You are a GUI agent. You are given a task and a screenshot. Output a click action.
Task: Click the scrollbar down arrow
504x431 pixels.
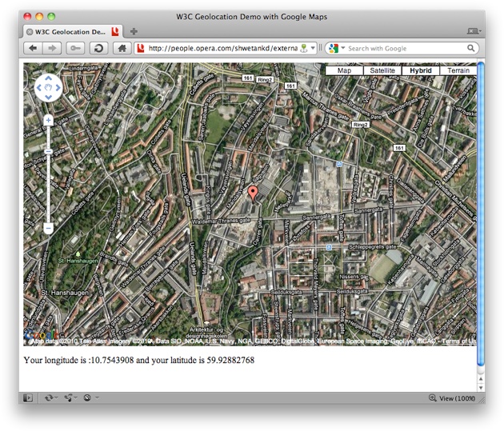tap(481, 388)
